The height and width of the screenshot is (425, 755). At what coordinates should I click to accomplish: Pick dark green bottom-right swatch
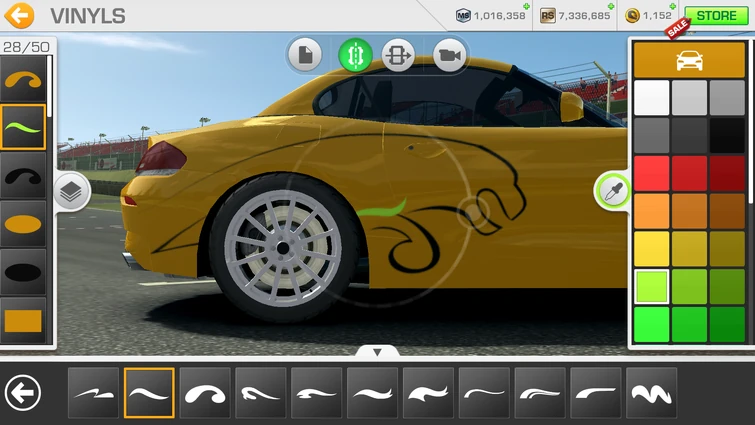point(727,324)
